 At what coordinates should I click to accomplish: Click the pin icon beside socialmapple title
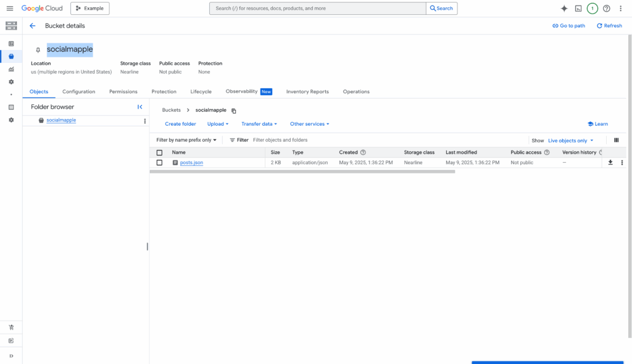(38, 50)
